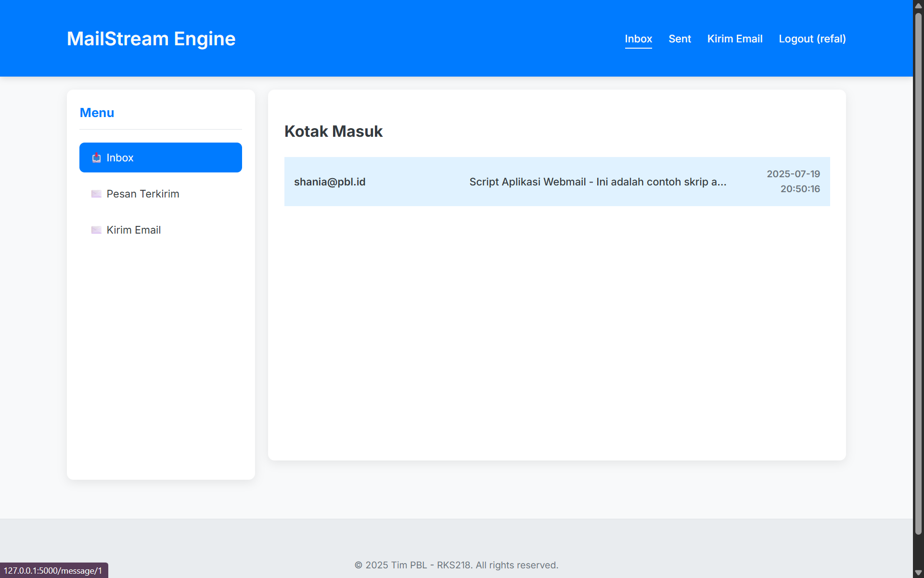Viewport: 924px width, 578px height.
Task: Click the status bar URL 127.0.0.1:5000/message/1
Action: pos(53,570)
